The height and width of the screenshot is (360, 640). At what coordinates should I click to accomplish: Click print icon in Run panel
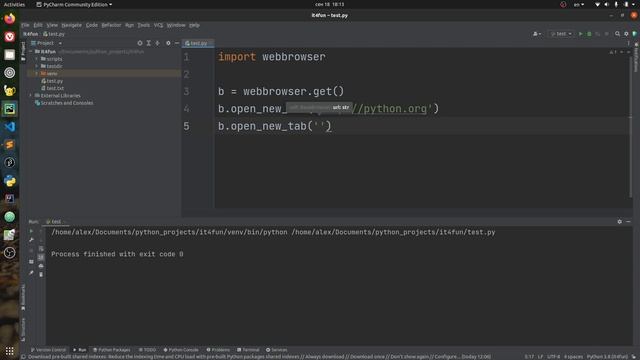41,266
